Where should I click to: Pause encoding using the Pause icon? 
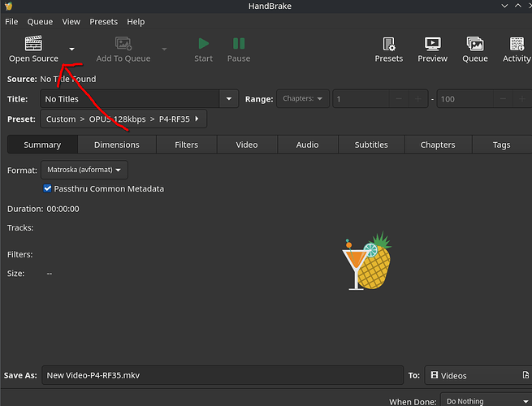[239, 43]
